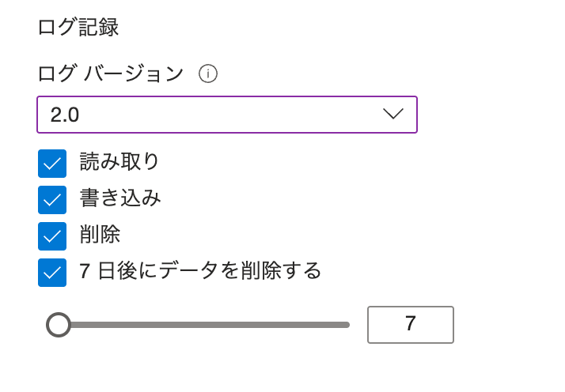Toggle the 書き込み checkbox off
The width and height of the screenshot is (565, 392).
tap(52, 200)
